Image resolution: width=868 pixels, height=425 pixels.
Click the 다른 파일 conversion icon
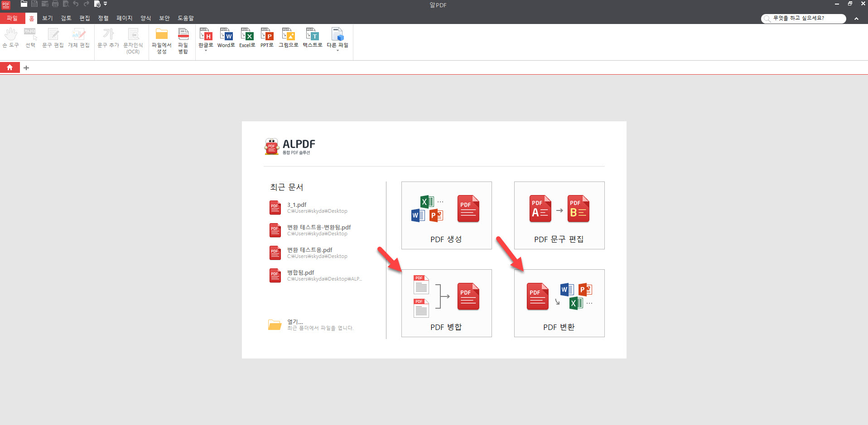pyautogui.click(x=338, y=37)
